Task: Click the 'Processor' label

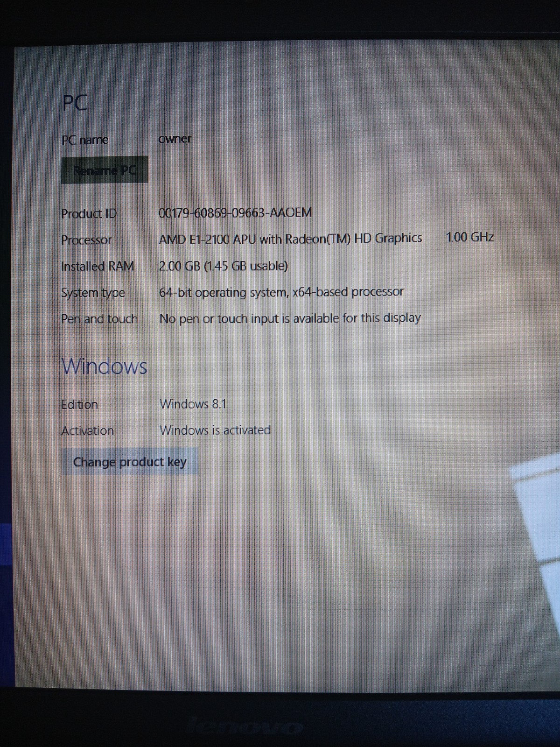Action: [87, 240]
